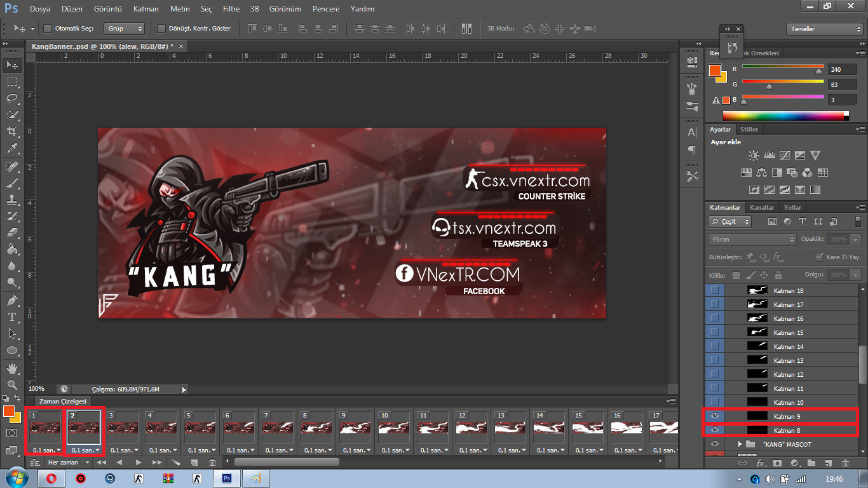Show Katman 18 via its visibility box
Viewport: 868px width, 488px height.
coord(715,290)
